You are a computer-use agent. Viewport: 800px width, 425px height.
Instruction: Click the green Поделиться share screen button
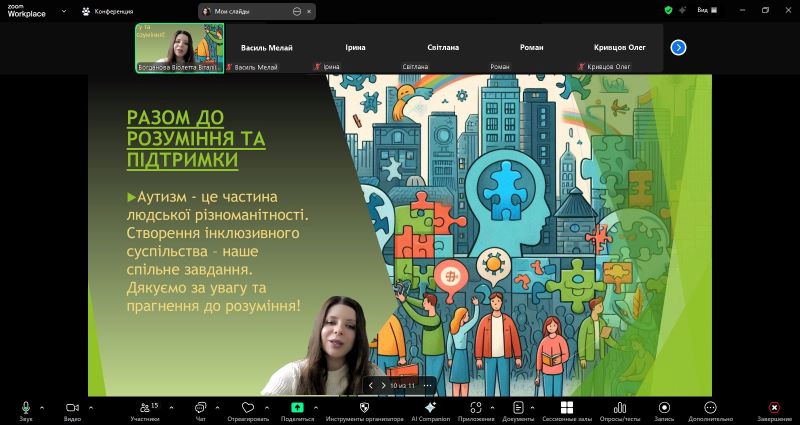click(x=297, y=411)
